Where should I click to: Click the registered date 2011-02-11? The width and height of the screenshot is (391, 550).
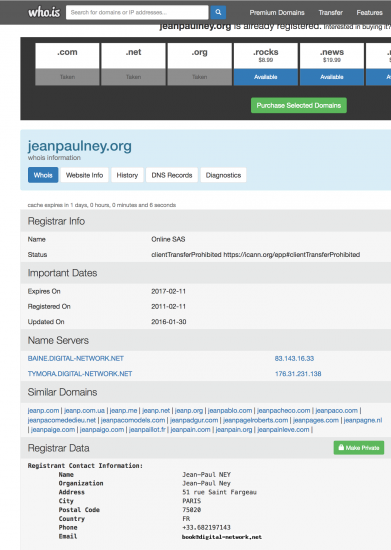pos(168,306)
